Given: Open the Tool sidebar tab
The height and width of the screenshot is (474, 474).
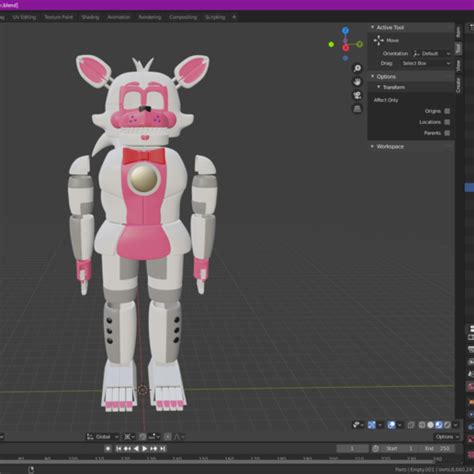Looking at the screenshot, I should 458,48.
